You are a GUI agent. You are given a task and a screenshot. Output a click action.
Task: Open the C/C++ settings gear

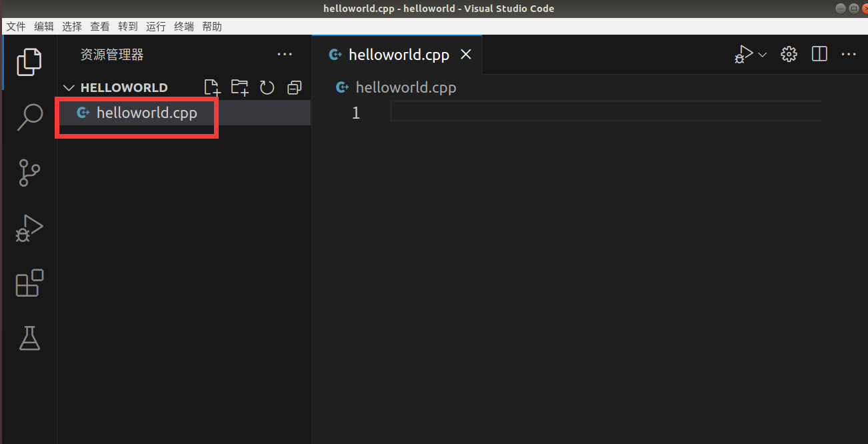point(789,55)
